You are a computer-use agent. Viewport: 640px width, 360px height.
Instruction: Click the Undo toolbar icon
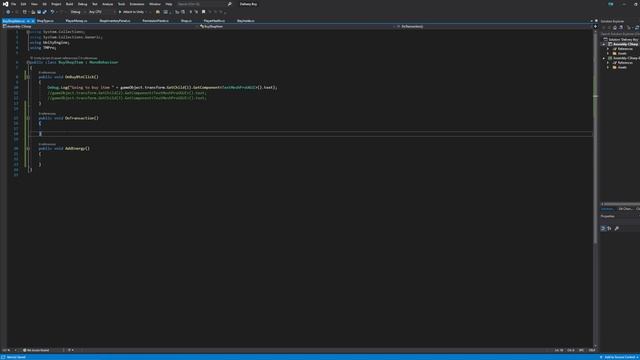tap(52, 12)
